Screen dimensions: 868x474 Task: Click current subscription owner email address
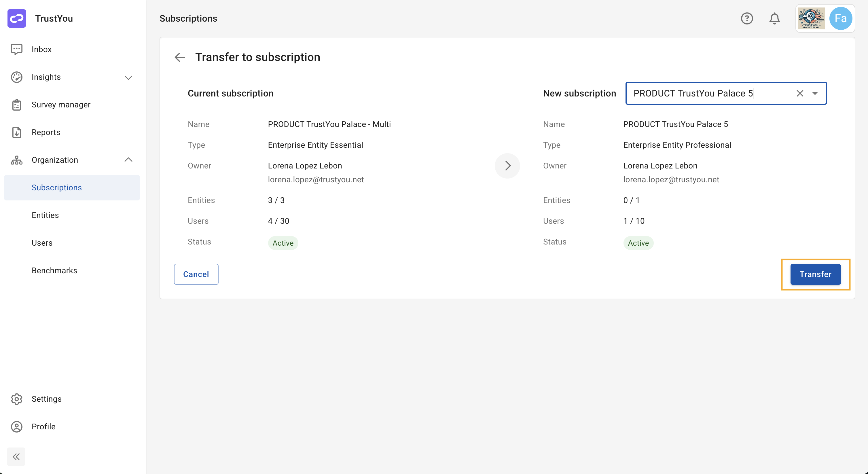tap(316, 180)
